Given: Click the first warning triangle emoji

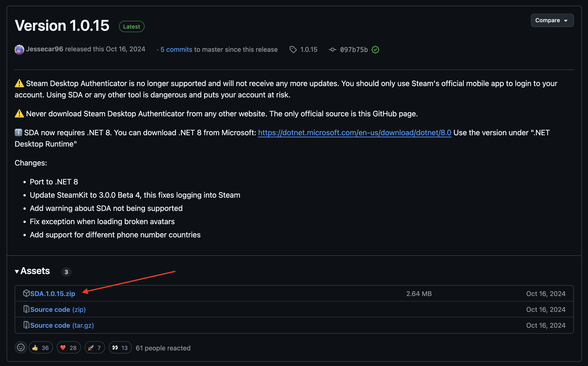Looking at the screenshot, I should click(19, 83).
